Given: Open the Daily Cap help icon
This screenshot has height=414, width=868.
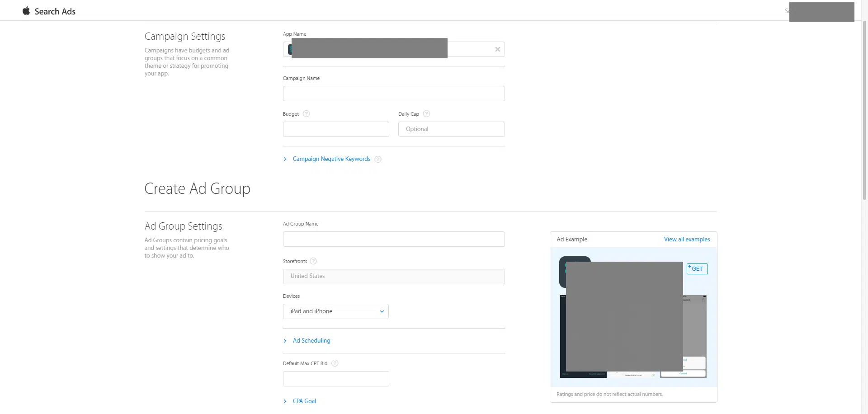Looking at the screenshot, I should point(426,114).
